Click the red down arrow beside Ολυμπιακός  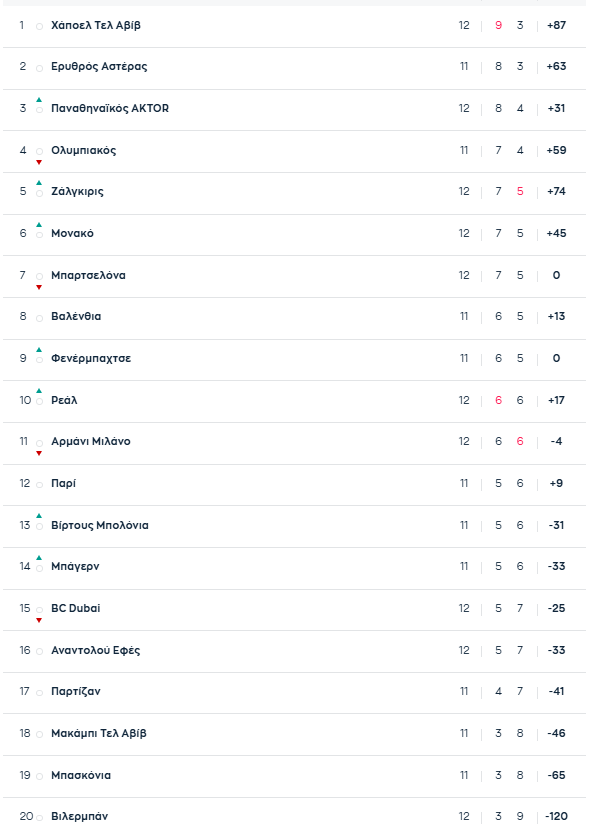39,162
